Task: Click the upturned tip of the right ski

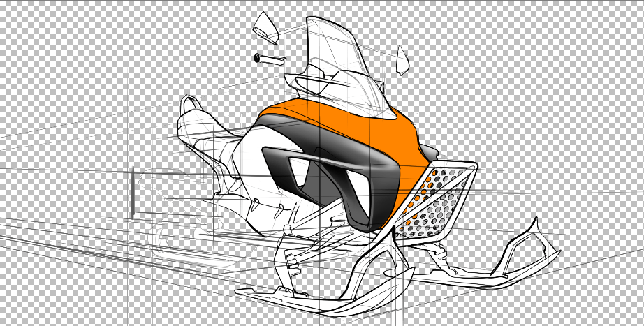Action: 536,225
